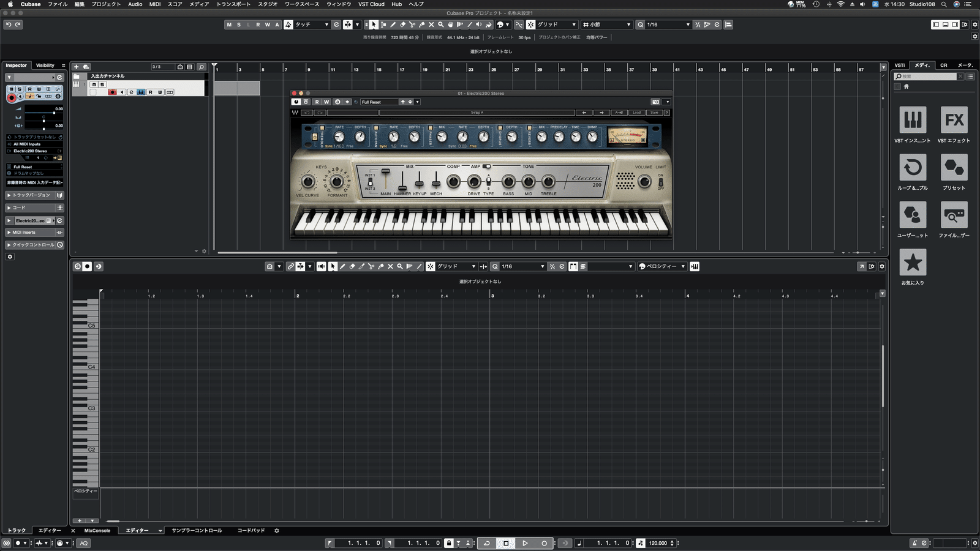The image size is (980, 551).
Task: Toggle Solo S on the instrument track row
Action: (x=102, y=84)
